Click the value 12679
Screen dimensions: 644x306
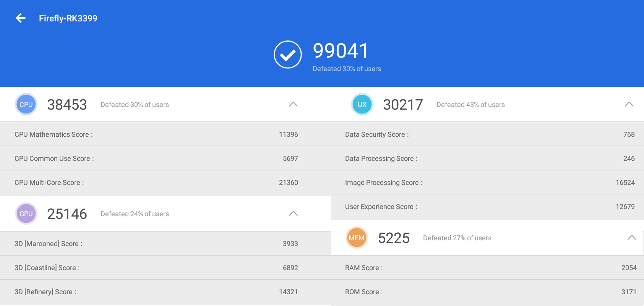coord(625,207)
